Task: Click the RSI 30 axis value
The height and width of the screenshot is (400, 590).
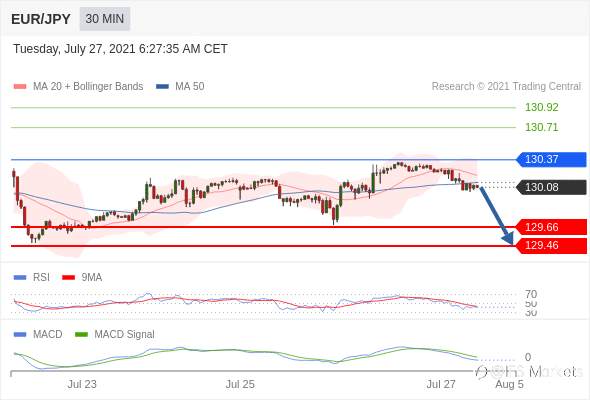Action: (x=531, y=313)
